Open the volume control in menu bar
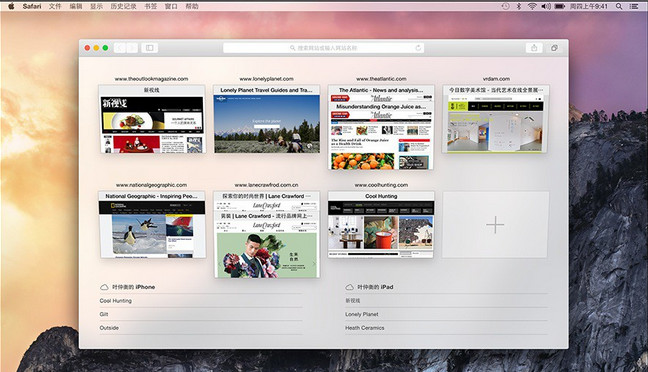 pyautogui.click(x=546, y=6)
